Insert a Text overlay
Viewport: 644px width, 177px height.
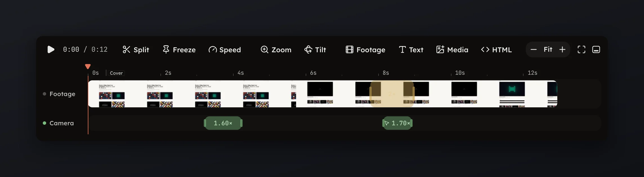[x=411, y=49]
